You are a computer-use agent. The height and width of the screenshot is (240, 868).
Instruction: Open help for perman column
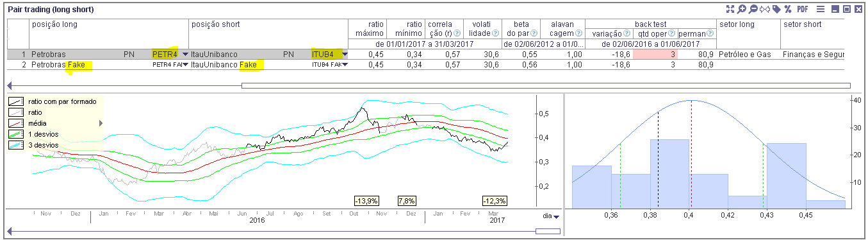710,33
